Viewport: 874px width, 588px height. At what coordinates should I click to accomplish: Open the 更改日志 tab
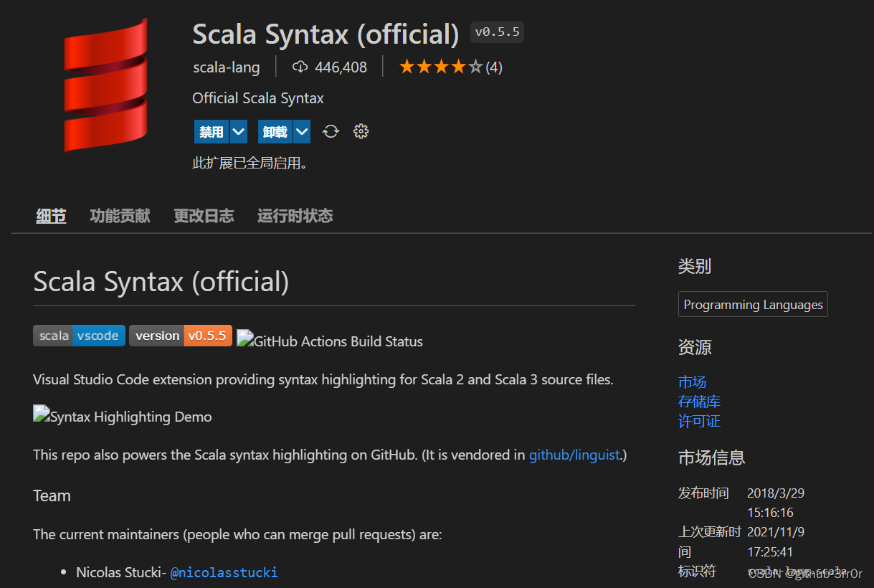tap(203, 216)
